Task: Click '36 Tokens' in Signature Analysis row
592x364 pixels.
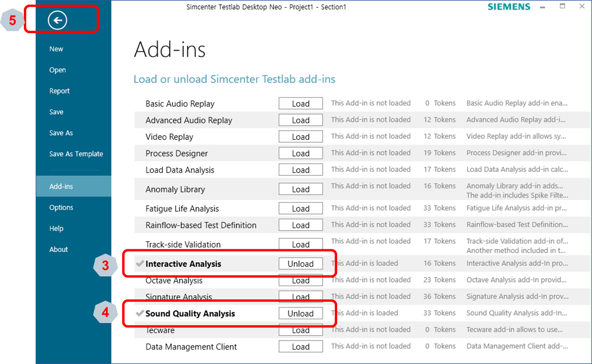Action: click(x=440, y=296)
